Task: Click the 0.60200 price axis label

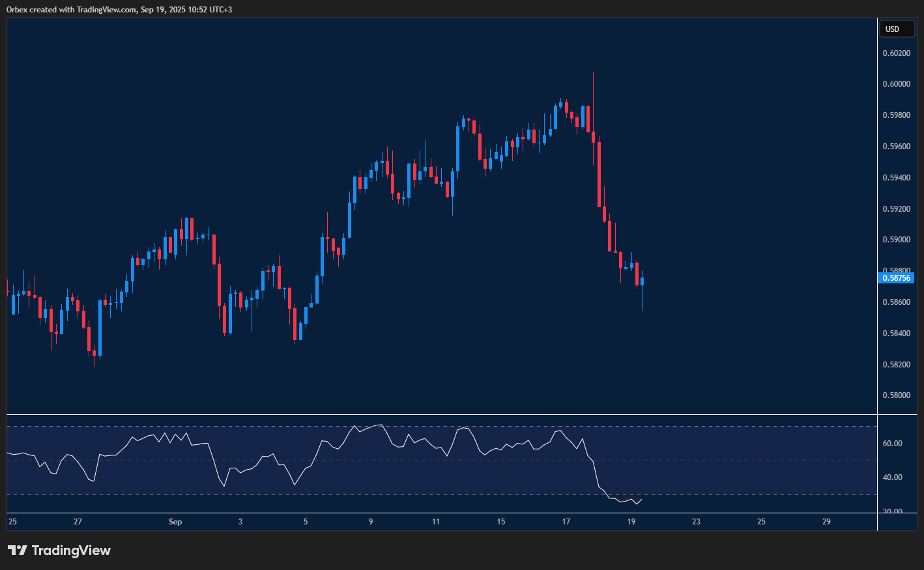Action: (896, 53)
